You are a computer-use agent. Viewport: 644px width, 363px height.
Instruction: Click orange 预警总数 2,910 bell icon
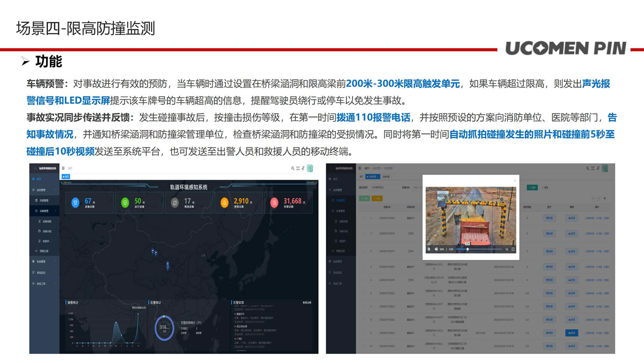click(x=225, y=202)
